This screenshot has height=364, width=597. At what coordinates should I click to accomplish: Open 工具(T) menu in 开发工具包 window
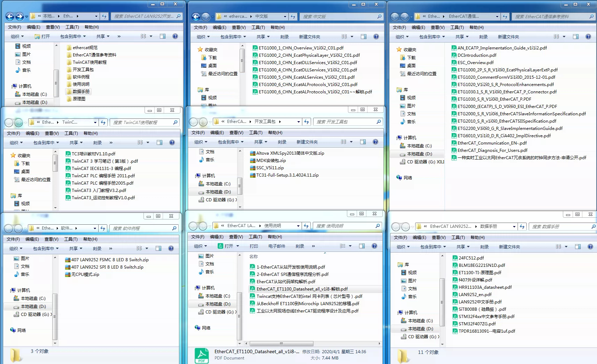coord(256,133)
